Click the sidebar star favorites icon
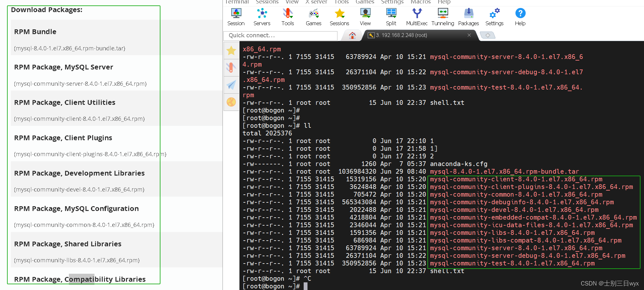 [x=231, y=50]
